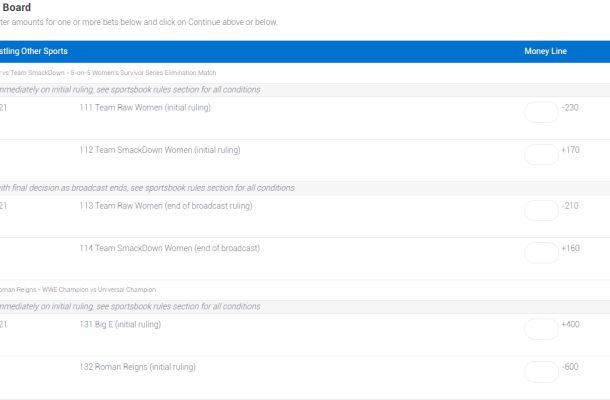Select the +170 money line odds
610x400 pixels.
pyautogui.click(x=570, y=150)
